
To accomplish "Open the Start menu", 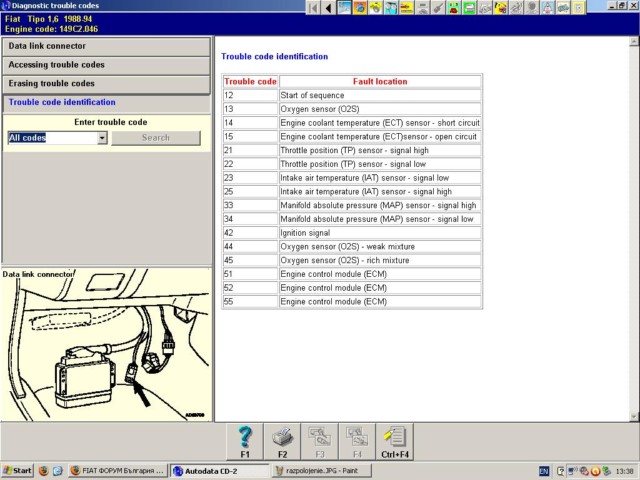I will click(x=18, y=470).
